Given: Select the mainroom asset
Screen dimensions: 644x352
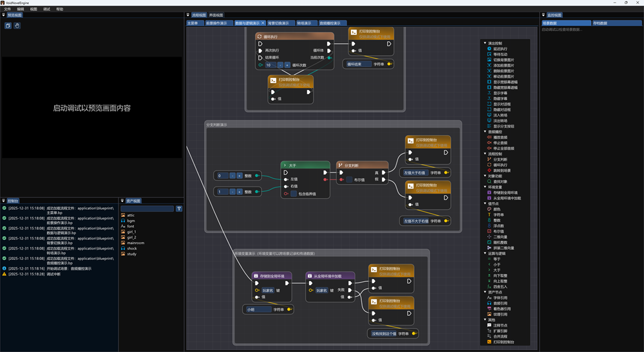Looking at the screenshot, I should (135, 243).
